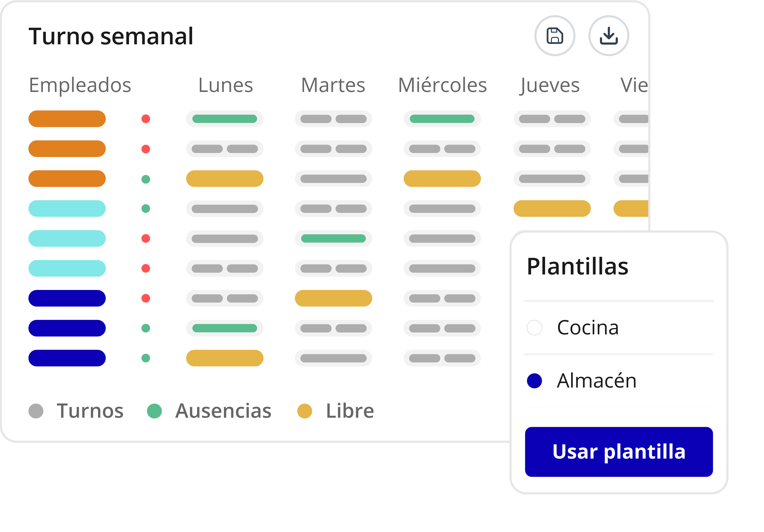The image size is (764, 532).
Task: Select the Cocina template radio button
Action: (534, 328)
